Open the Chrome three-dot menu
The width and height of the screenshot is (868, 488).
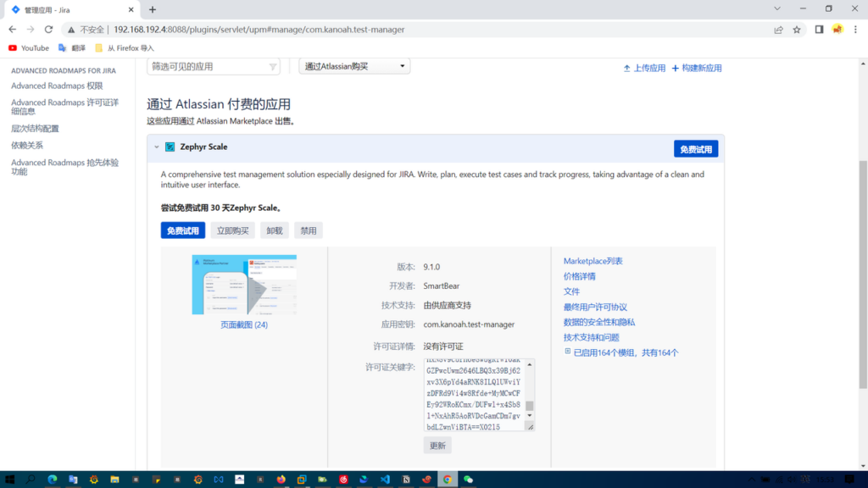856,29
